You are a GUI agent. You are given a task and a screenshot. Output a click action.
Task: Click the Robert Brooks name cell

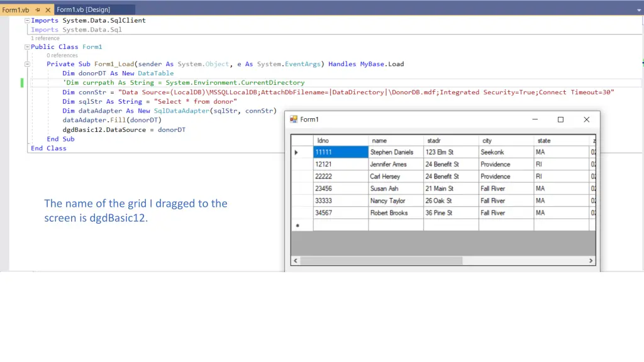point(396,212)
